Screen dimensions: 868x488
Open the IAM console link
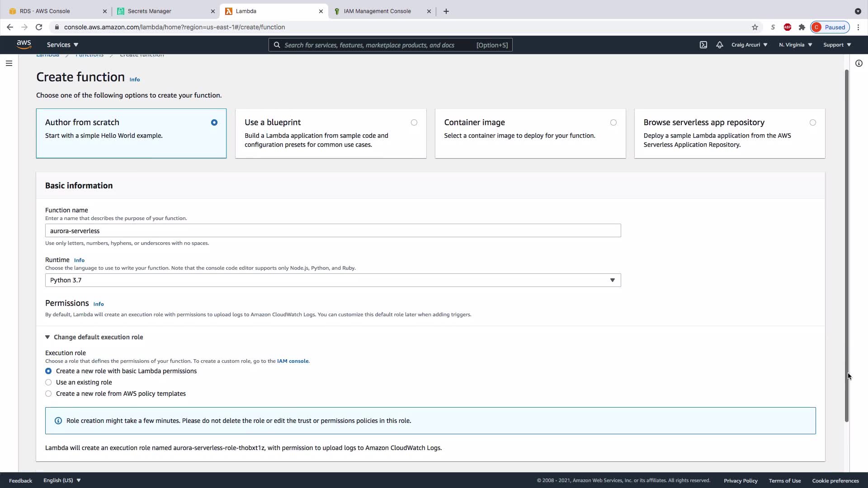point(292,361)
